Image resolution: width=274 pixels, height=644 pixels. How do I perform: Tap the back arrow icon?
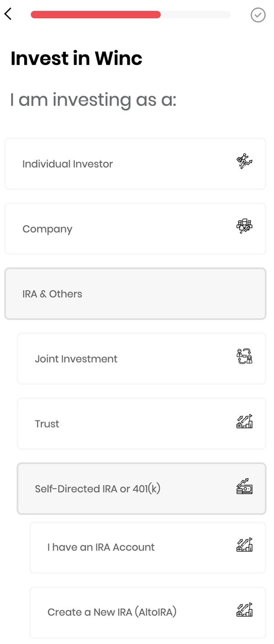tap(8, 14)
